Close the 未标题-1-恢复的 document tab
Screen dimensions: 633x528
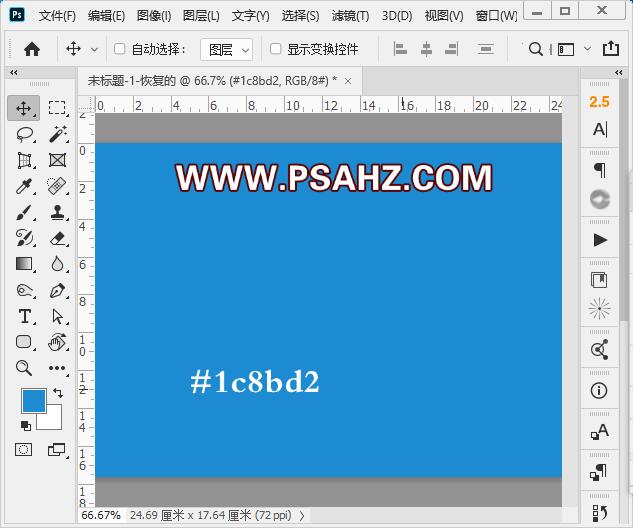(x=348, y=81)
